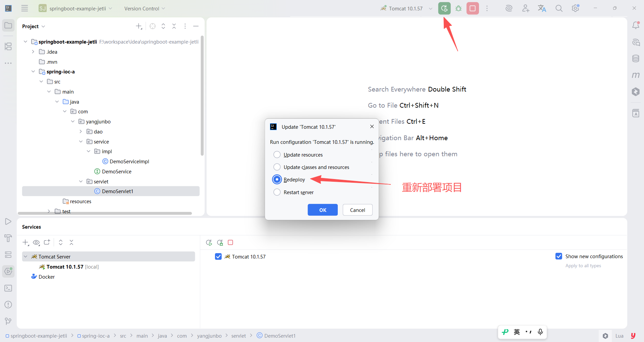The width and height of the screenshot is (644, 342).
Task: Expand the .idea folder node
Action: 33,52
